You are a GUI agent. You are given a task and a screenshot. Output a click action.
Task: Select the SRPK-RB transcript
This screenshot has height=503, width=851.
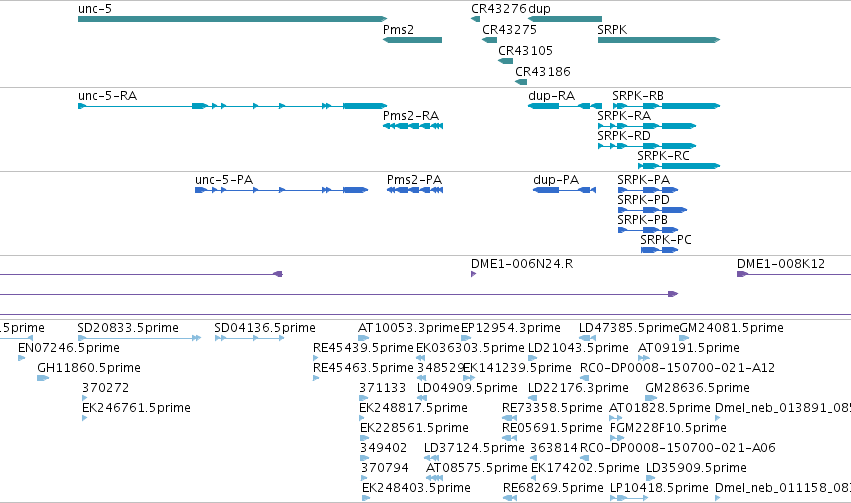(x=666, y=106)
